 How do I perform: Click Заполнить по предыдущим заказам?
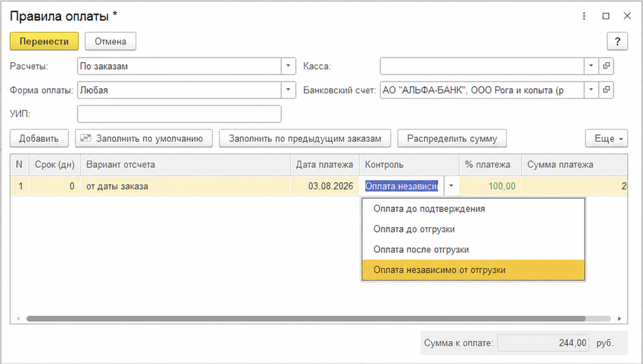pos(305,139)
